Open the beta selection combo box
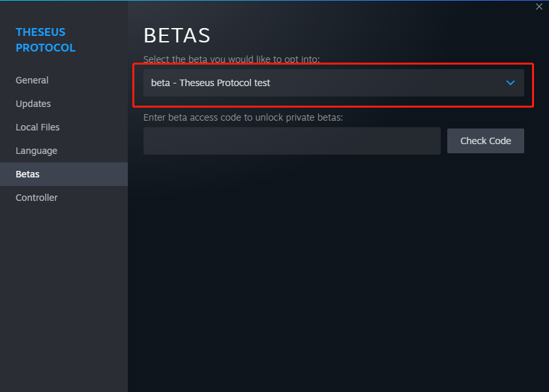 coord(333,83)
